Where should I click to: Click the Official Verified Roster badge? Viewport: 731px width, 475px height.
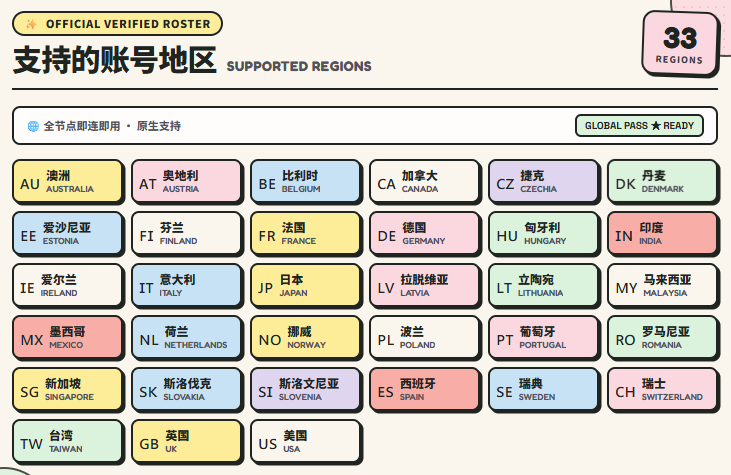click(x=117, y=24)
